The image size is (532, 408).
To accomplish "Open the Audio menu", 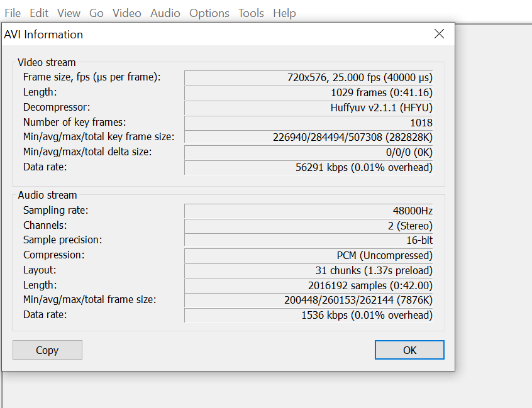I will click(x=165, y=13).
